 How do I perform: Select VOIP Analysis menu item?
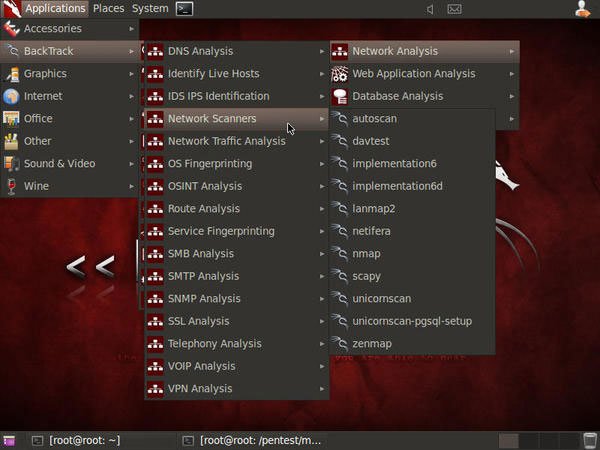[236, 366]
